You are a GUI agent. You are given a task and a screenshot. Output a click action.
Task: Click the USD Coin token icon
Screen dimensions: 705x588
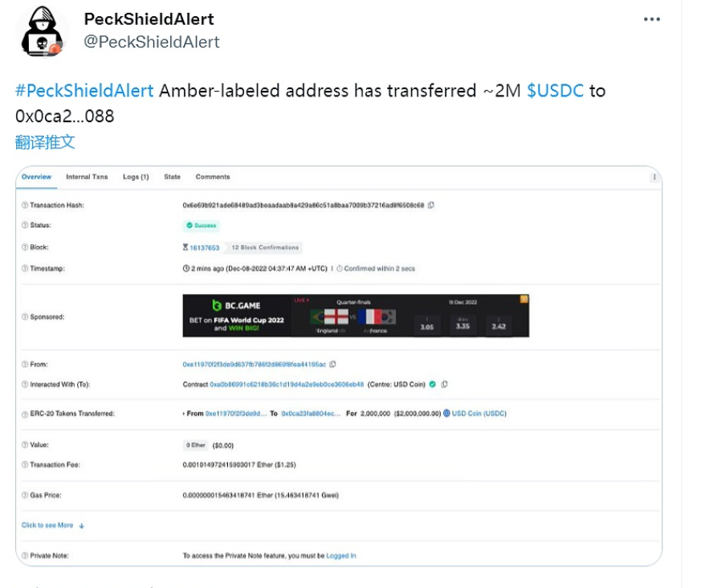[x=446, y=414]
